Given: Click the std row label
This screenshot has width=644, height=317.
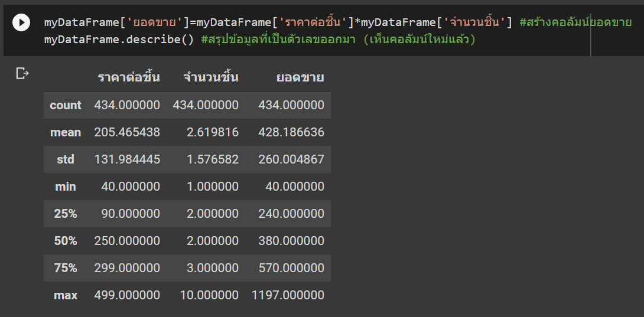Looking at the screenshot, I should (66, 159).
